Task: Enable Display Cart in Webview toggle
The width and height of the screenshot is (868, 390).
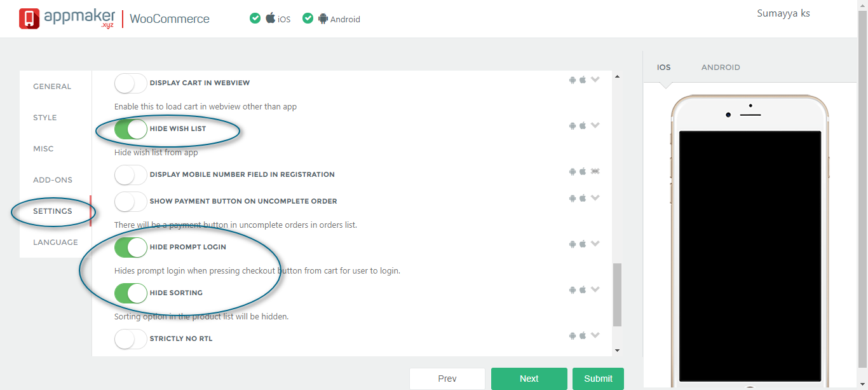Action: 131,83
